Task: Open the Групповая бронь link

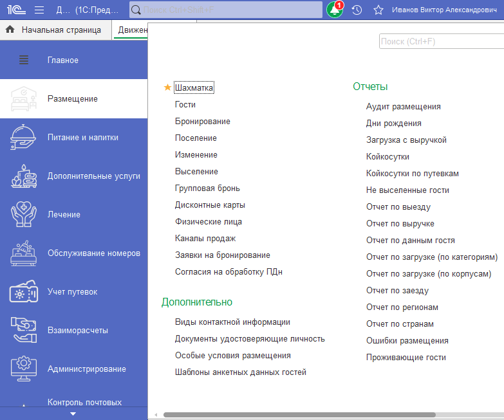Action: (x=207, y=188)
